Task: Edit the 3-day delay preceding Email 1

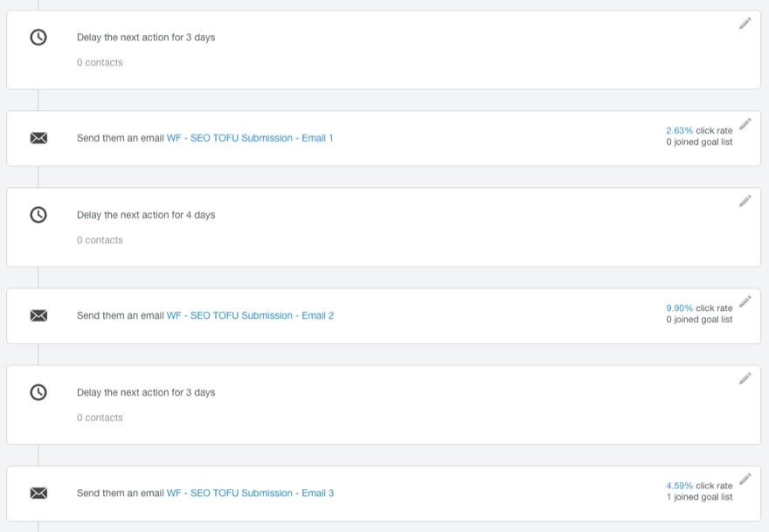Action: 745,24
